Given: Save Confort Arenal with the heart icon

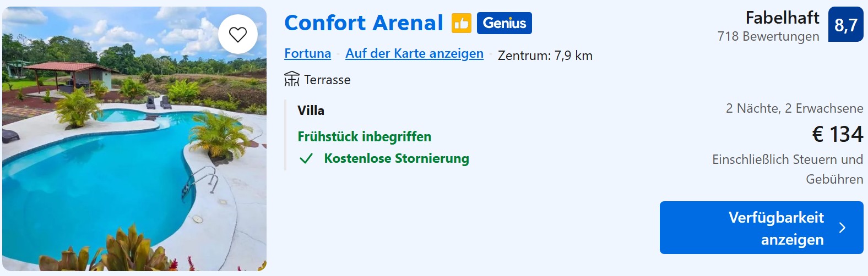Looking at the screenshot, I should click(x=238, y=35).
